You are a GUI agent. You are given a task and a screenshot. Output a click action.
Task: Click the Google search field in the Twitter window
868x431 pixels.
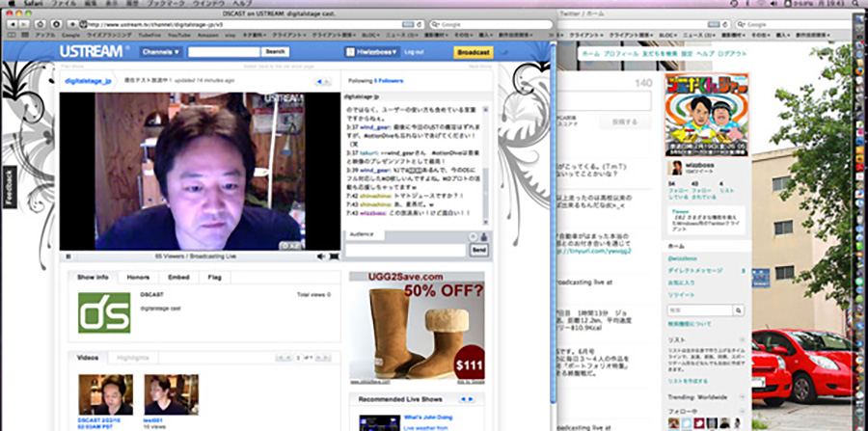(x=796, y=24)
